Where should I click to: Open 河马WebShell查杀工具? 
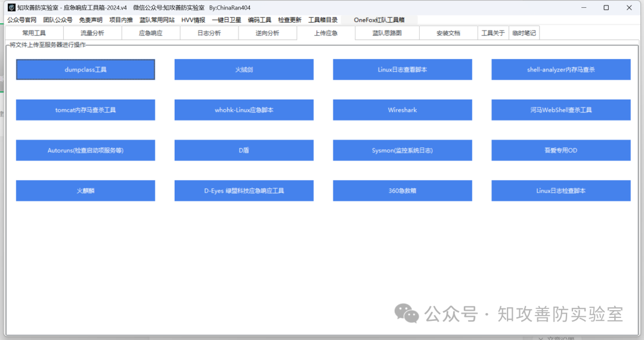point(561,110)
